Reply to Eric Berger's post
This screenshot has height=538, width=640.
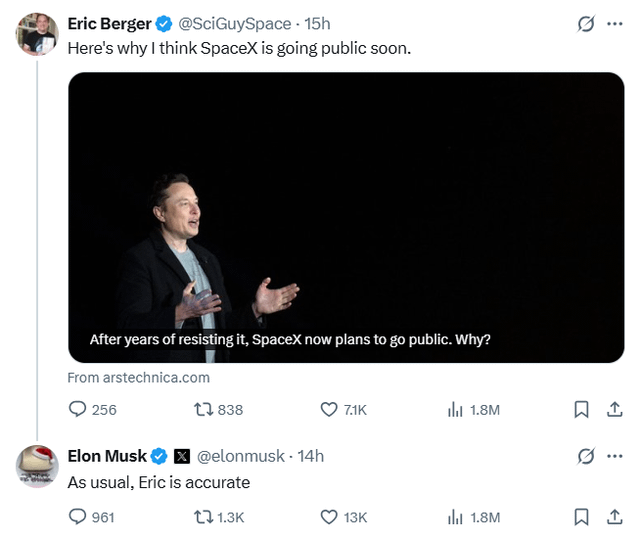click(x=79, y=409)
